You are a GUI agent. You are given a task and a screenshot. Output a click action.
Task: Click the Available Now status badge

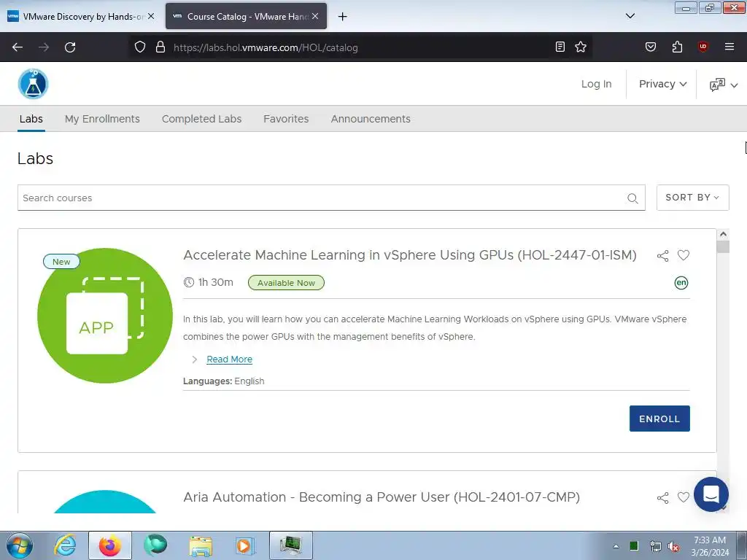[286, 283]
